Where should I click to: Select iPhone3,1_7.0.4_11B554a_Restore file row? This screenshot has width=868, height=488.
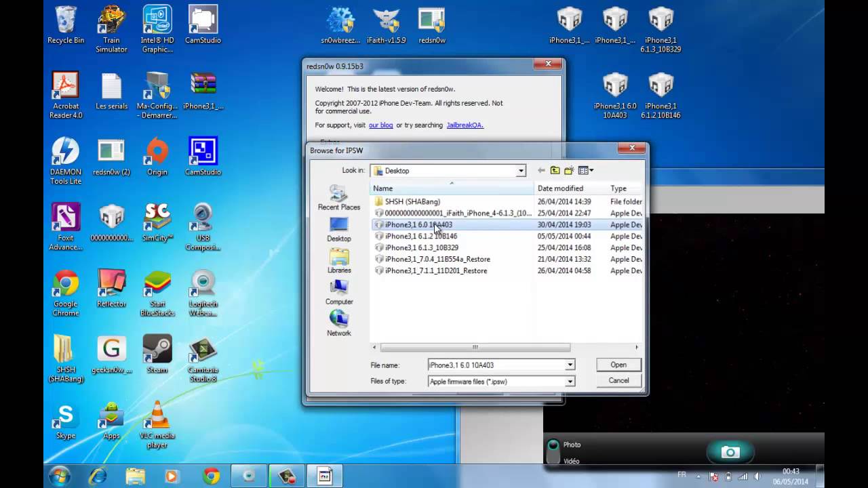pos(508,259)
